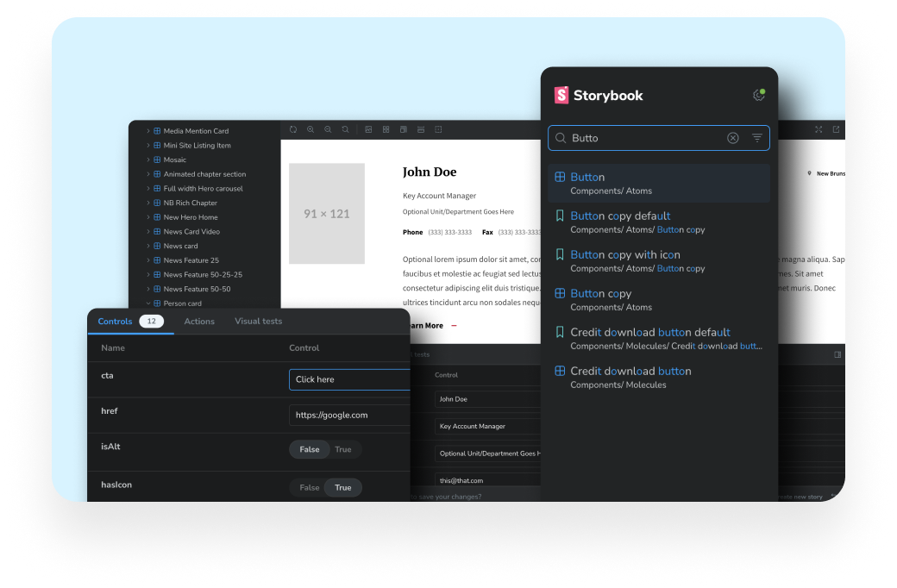Open canvas in new tab icon

tap(836, 129)
